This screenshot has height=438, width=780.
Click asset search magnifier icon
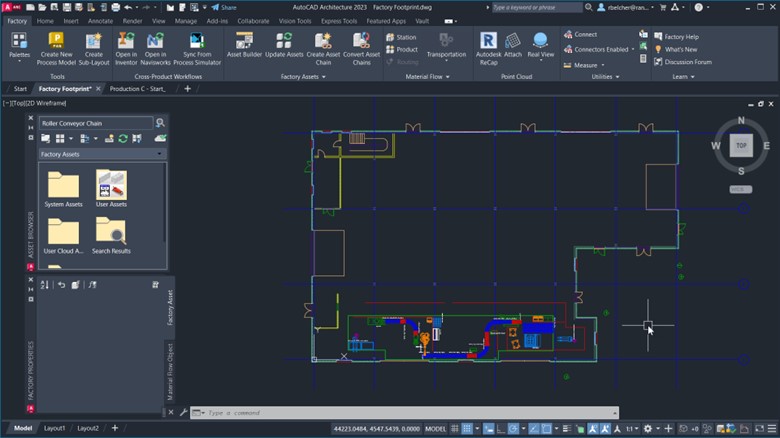(x=160, y=122)
